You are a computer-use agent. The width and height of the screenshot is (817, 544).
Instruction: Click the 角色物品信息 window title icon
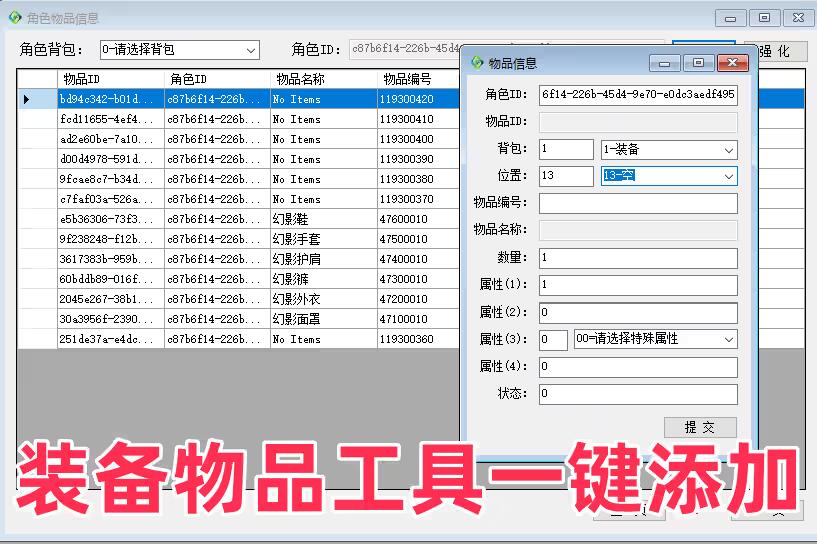point(15,18)
